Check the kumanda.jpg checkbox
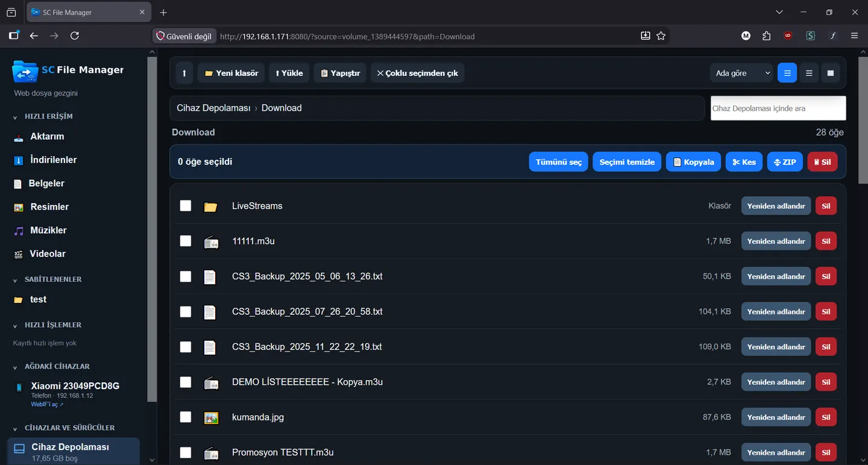 point(186,417)
